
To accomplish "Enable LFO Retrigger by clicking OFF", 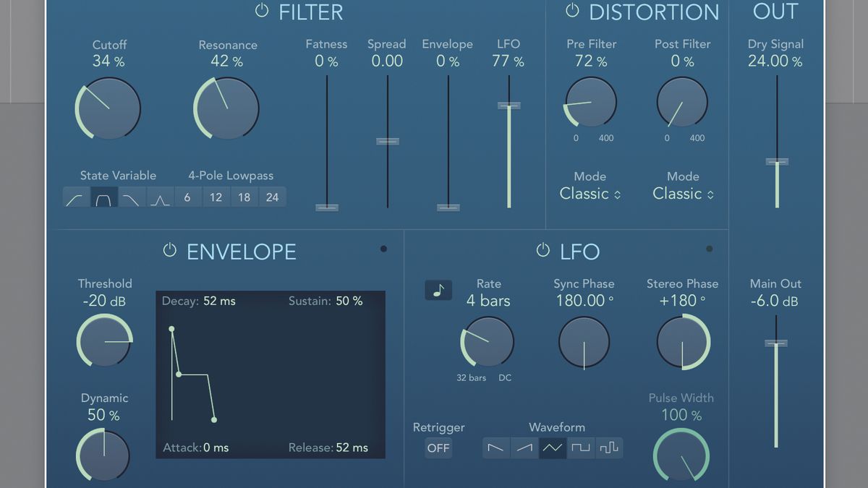I will (x=438, y=448).
